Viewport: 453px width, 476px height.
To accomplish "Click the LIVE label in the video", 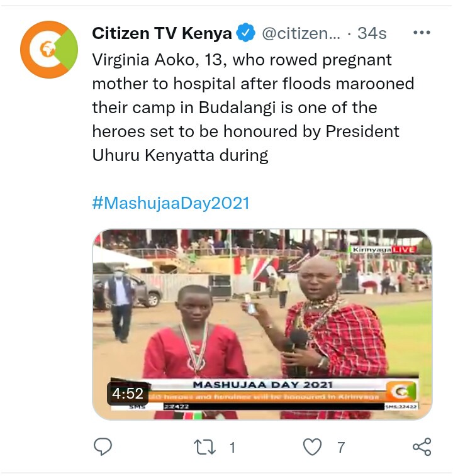I will coord(404,250).
